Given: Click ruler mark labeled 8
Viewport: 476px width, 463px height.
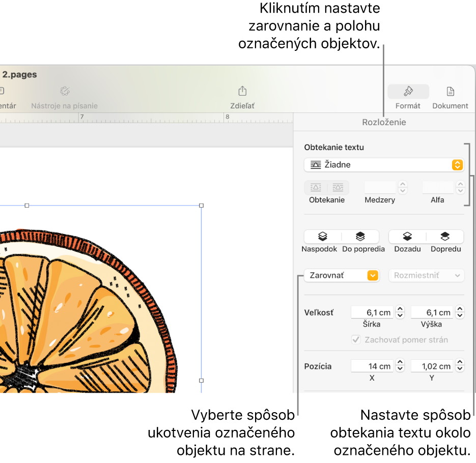Looking at the screenshot, I should tap(228, 117).
